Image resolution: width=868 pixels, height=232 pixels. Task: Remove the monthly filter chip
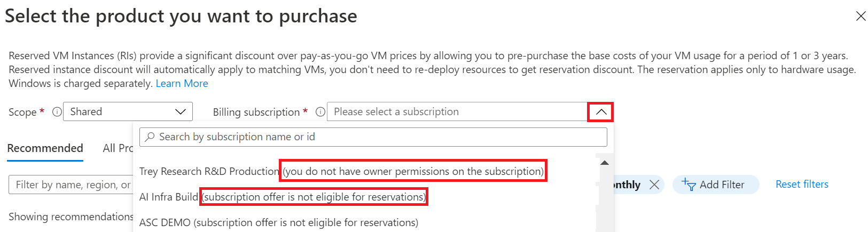point(654,185)
